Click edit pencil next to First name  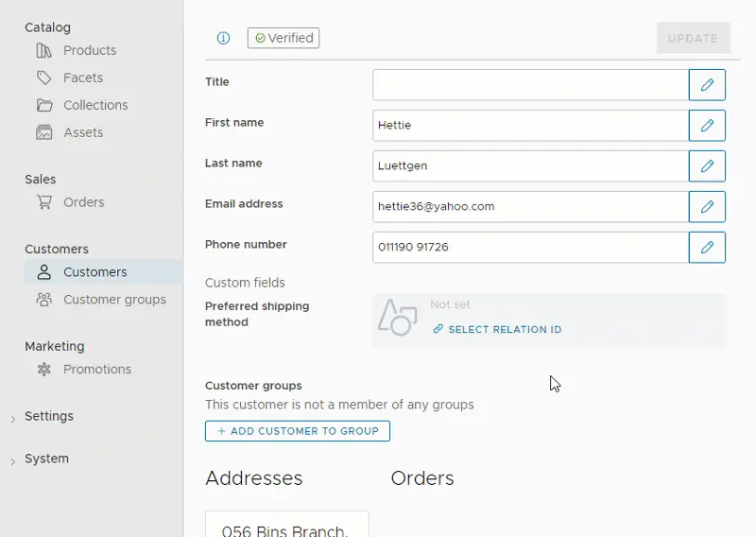coord(707,125)
